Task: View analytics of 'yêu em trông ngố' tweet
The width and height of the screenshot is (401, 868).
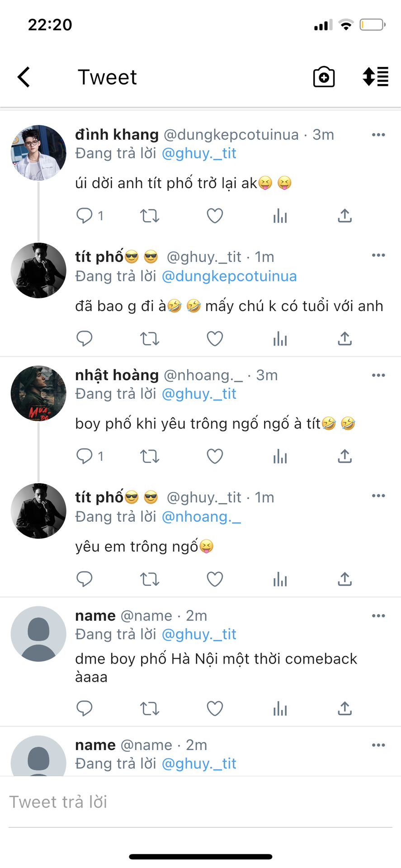Action: click(x=280, y=579)
